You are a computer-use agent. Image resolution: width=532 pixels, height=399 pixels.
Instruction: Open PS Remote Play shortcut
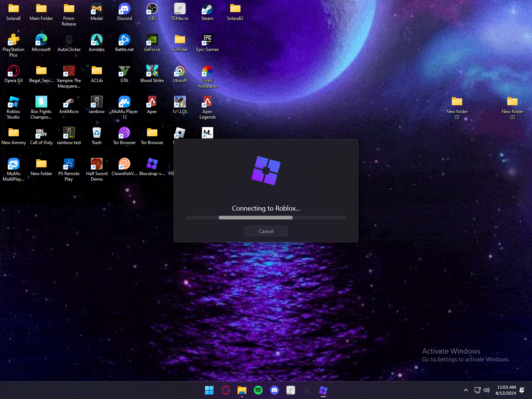69,170
